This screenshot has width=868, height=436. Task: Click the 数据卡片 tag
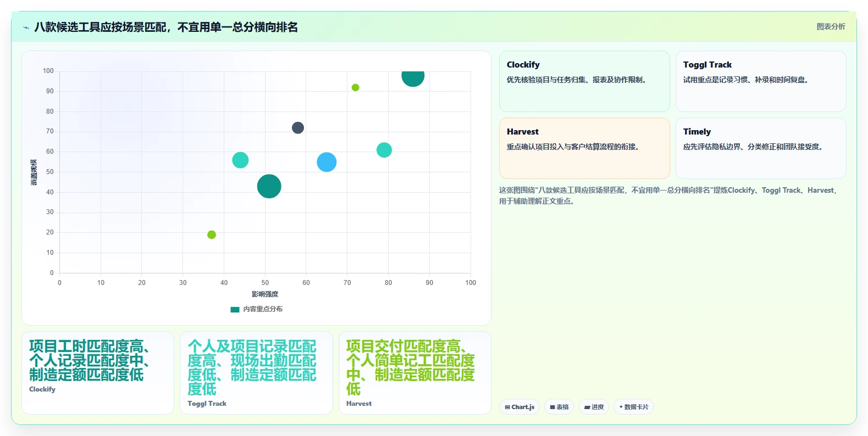pos(634,407)
